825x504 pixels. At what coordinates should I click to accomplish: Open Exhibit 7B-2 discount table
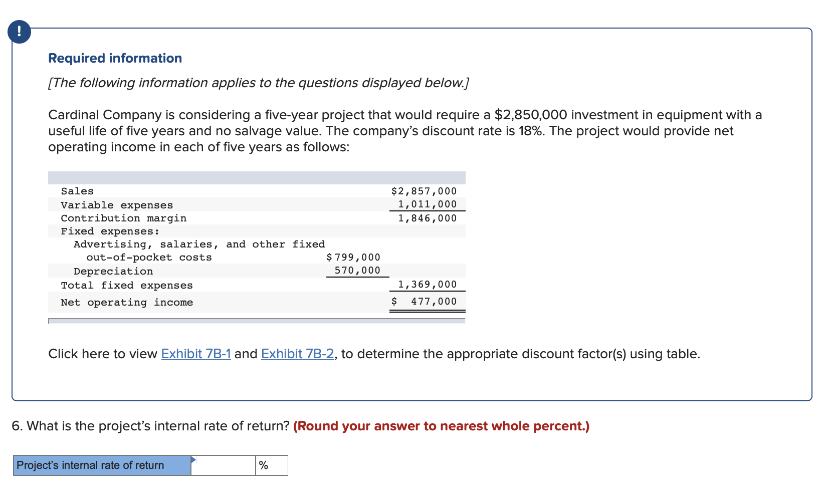tap(298, 354)
